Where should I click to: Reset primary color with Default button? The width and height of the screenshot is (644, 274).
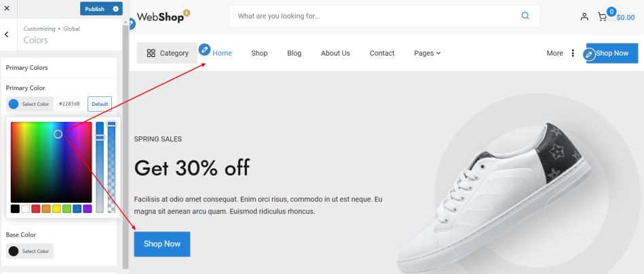(x=100, y=104)
